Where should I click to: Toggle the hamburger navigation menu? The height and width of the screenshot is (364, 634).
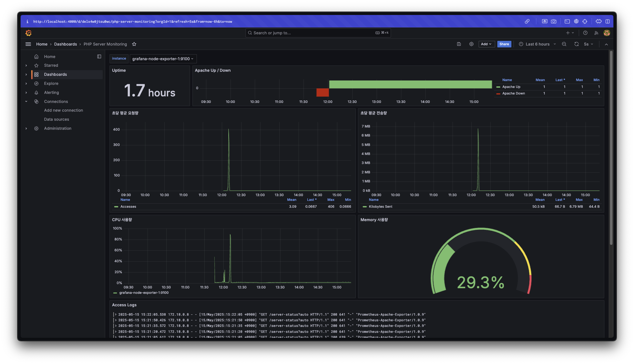coord(28,44)
